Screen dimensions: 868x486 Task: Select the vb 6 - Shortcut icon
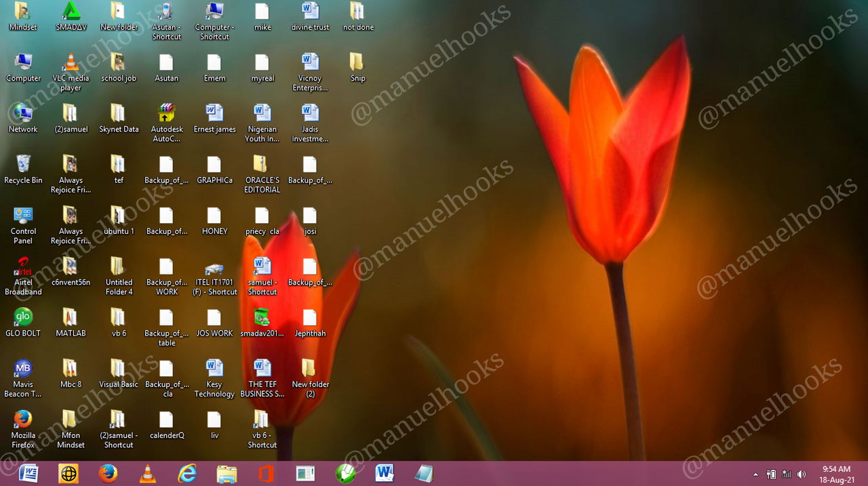[262, 429]
